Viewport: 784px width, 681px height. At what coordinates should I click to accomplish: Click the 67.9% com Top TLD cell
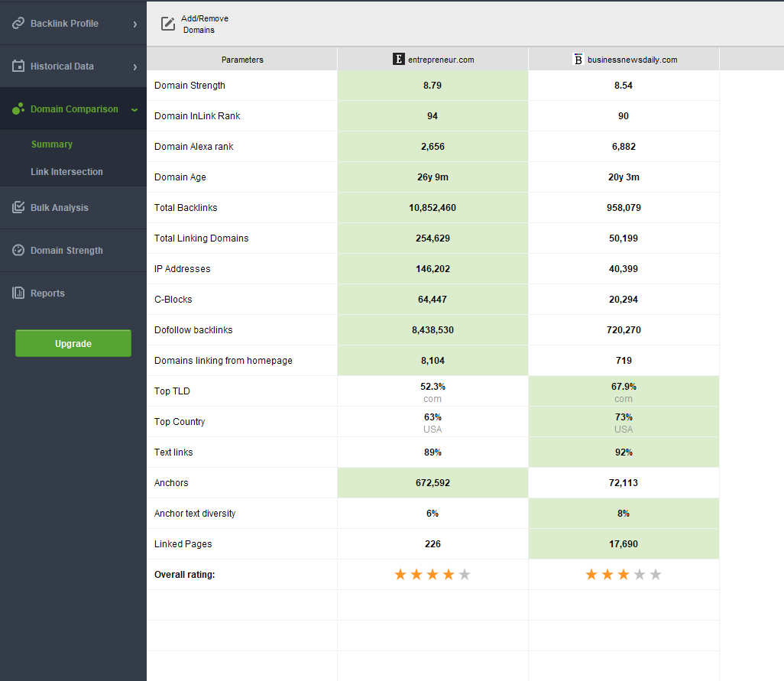[x=624, y=391]
